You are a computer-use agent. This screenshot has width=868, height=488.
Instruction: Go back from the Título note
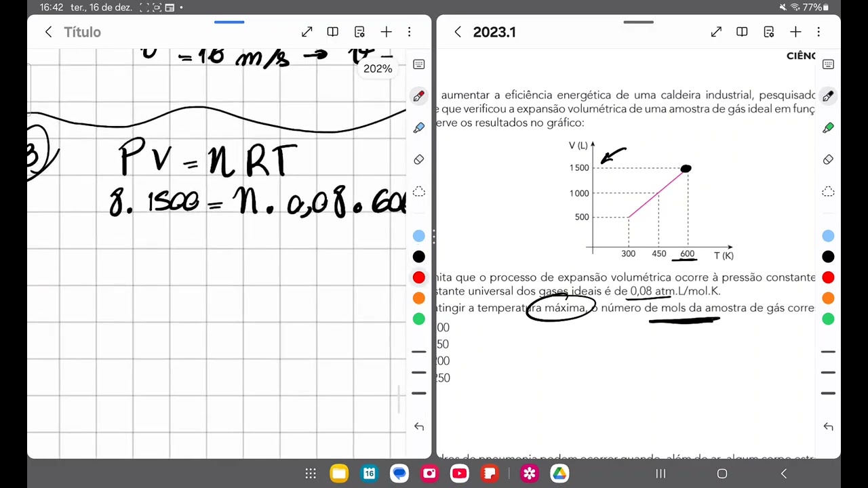point(48,32)
